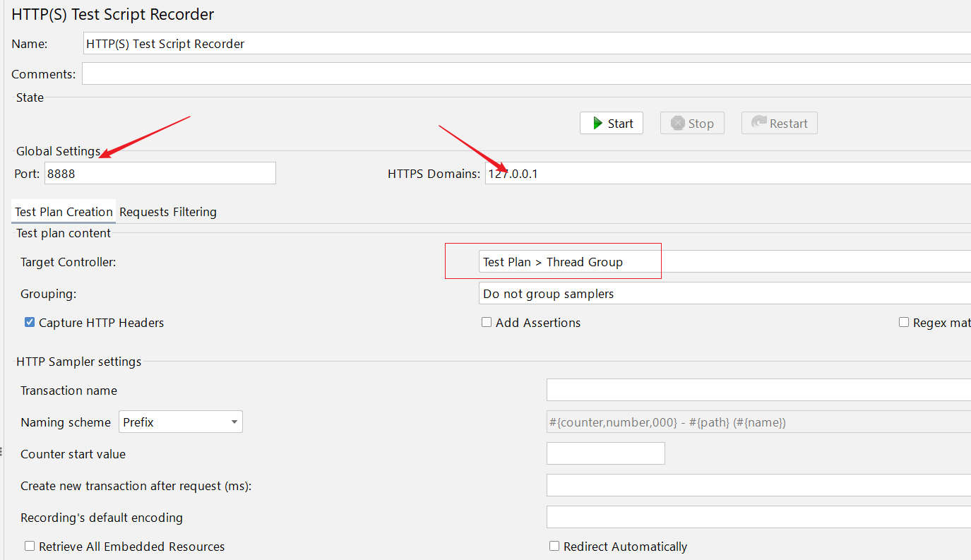Image resolution: width=971 pixels, height=560 pixels.
Task: Click into the Port field
Action: click(x=160, y=174)
